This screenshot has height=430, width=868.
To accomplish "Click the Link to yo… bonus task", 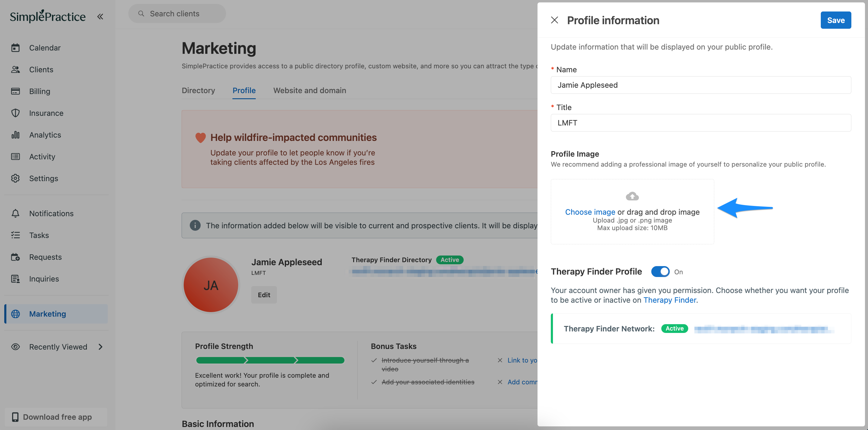I will (x=522, y=360).
